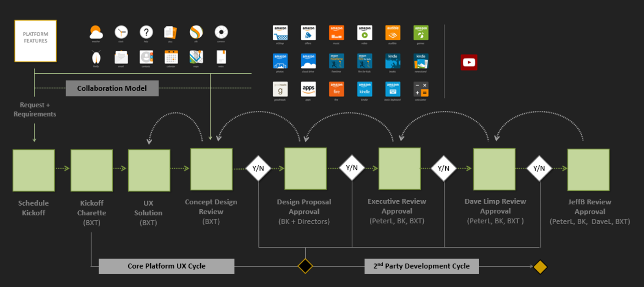Open the calculator icon

[x=421, y=89]
